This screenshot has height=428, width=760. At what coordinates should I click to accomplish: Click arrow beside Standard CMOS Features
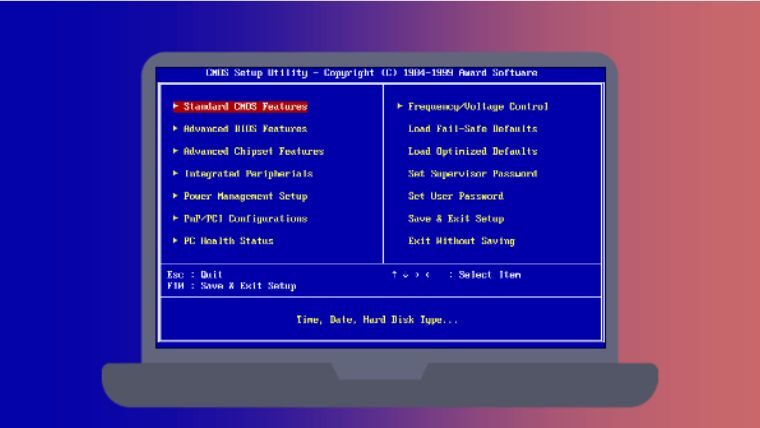[176, 106]
